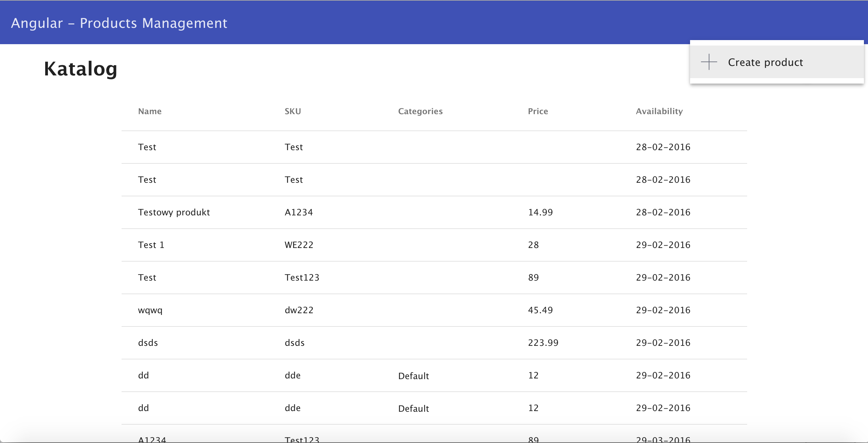Click SKU WE222 in the table
This screenshot has width=868, height=443.
pos(299,245)
